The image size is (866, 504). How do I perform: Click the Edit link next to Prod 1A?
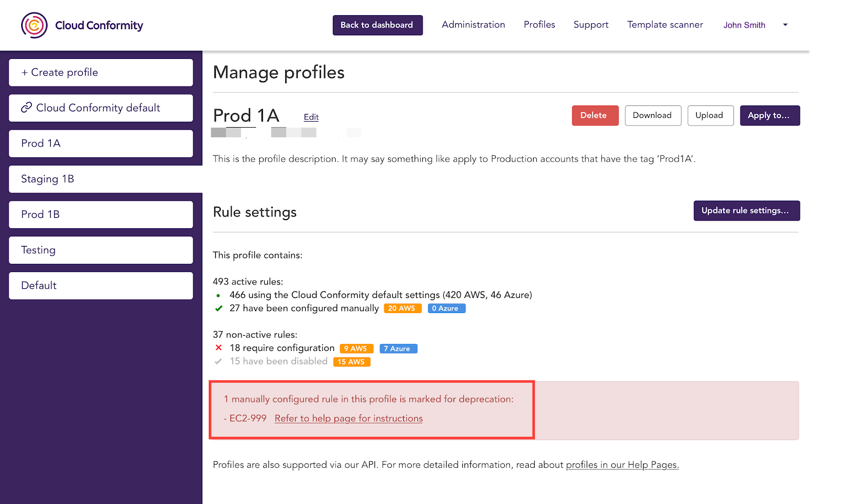[x=311, y=117]
